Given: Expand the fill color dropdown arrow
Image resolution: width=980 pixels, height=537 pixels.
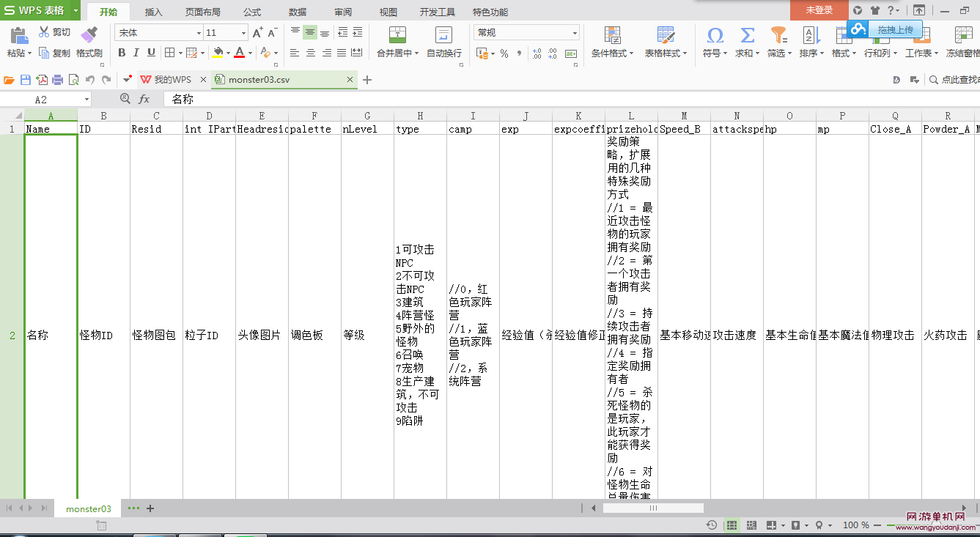Looking at the screenshot, I should click(x=228, y=53).
